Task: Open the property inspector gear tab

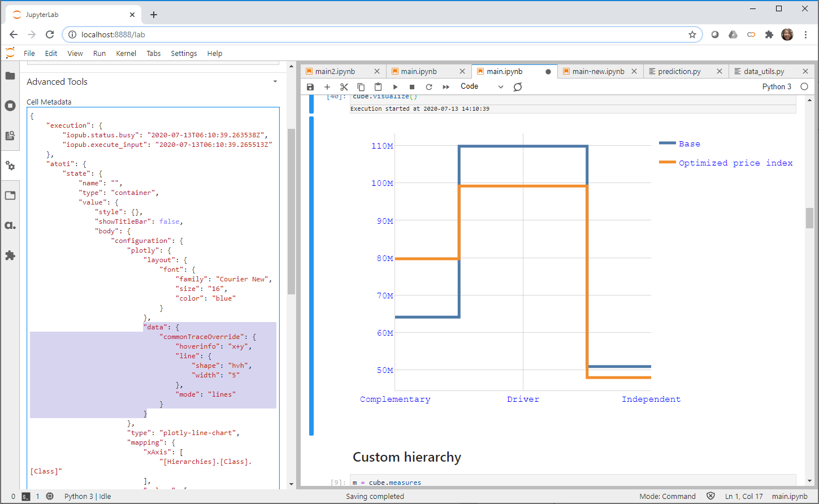Action: pos(10,164)
